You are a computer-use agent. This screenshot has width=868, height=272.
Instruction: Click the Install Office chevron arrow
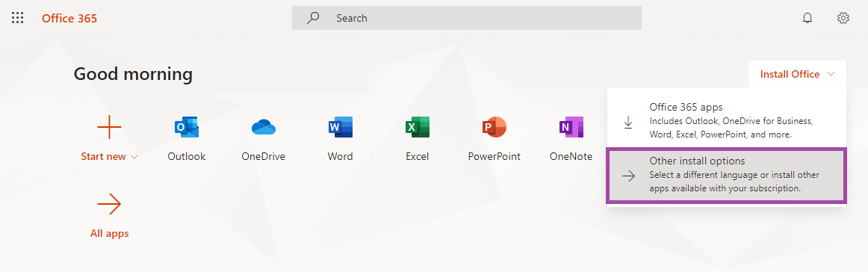[831, 74]
